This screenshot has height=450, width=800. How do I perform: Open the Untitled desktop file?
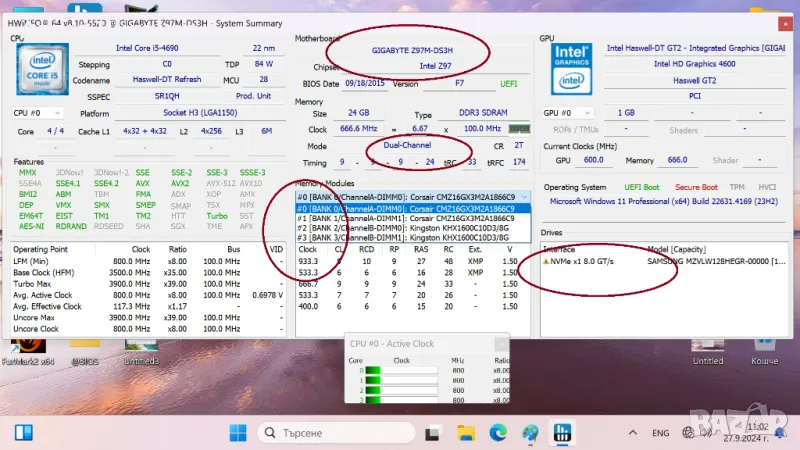click(707, 346)
